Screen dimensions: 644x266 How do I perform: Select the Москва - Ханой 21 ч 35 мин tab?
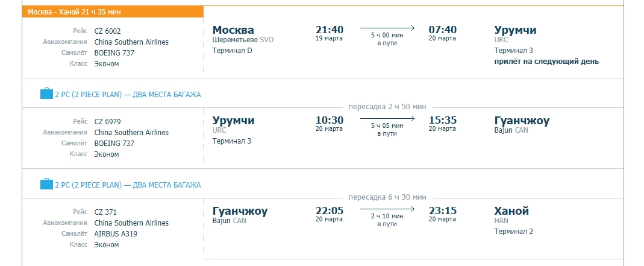point(113,11)
